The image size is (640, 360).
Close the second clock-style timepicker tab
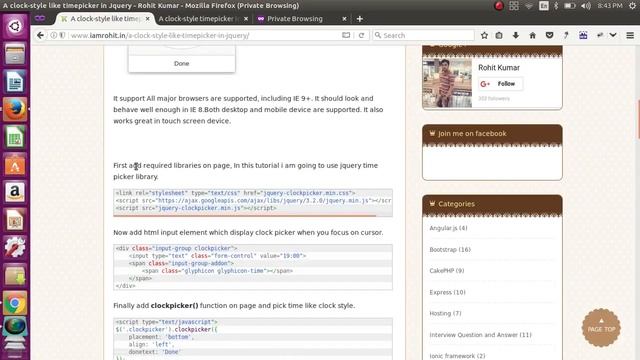pos(246,19)
